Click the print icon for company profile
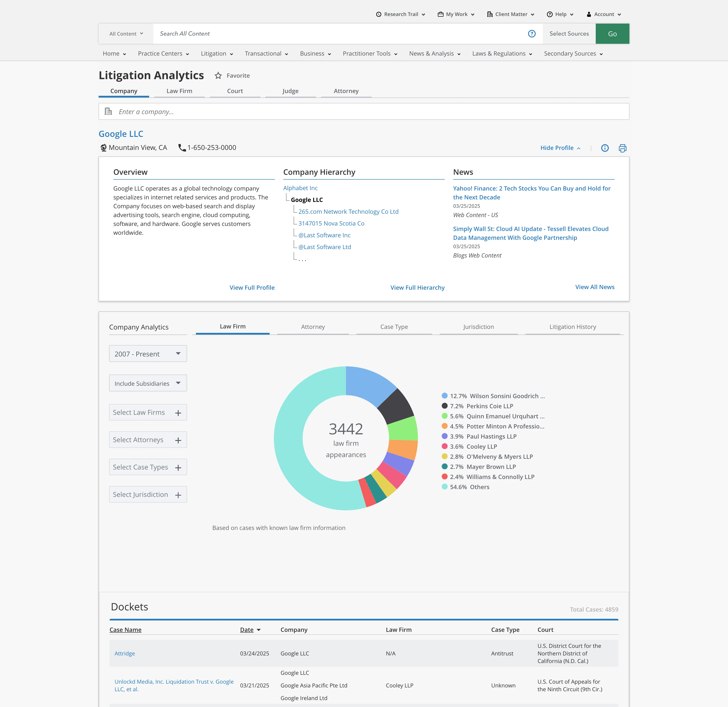This screenshot has height=707, width=728. click(622, 148)
